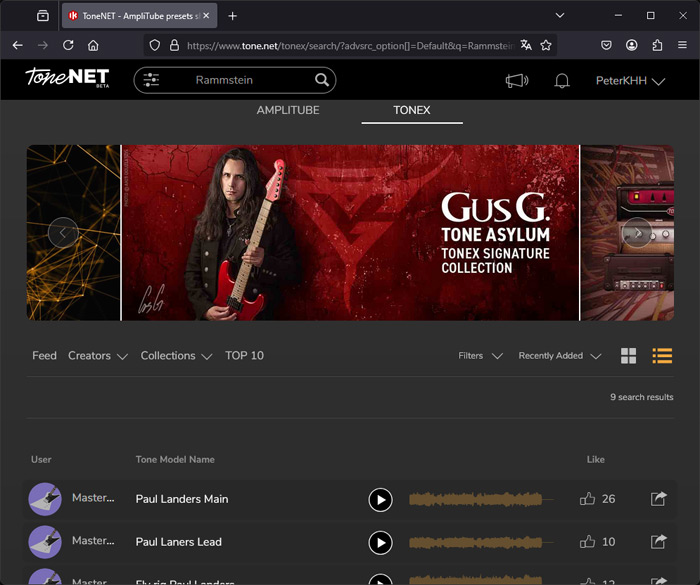This screenshot has height=585, width=700.
Task: Click the '9 search results' text
Action: pos(642,397)
